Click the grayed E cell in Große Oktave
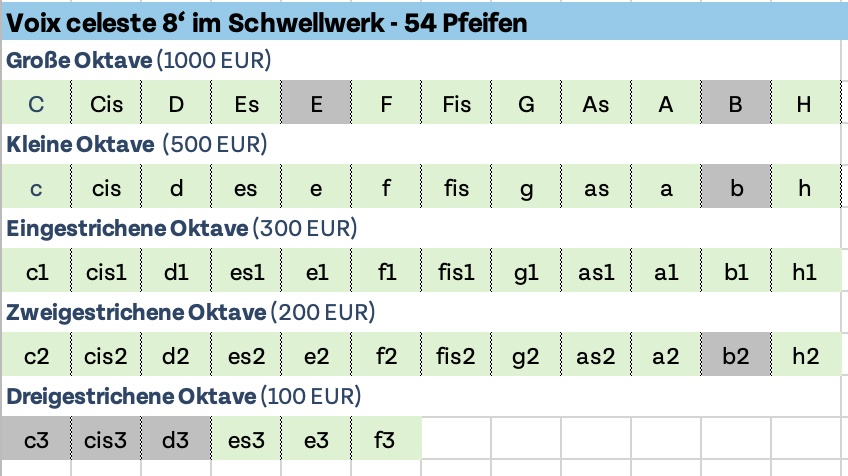This screenshot has width=848, height=476. pyautogui.click(x=316, y=104)
